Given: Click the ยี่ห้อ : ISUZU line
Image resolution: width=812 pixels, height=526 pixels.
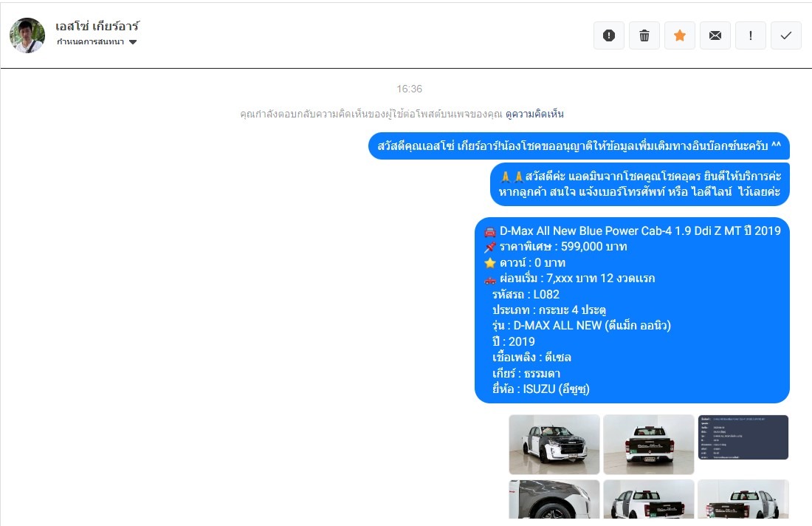Looking at the screenshot, I should click(x=540, y=389).
